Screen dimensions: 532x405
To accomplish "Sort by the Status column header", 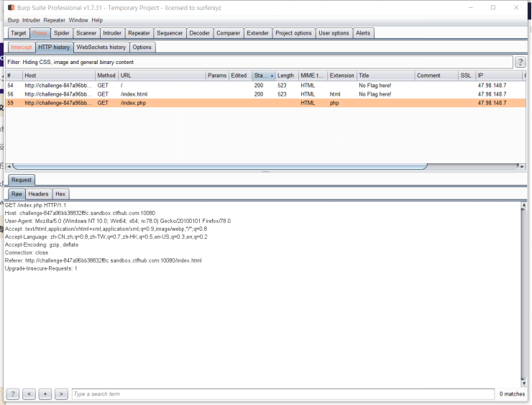I will pos(264,76).
